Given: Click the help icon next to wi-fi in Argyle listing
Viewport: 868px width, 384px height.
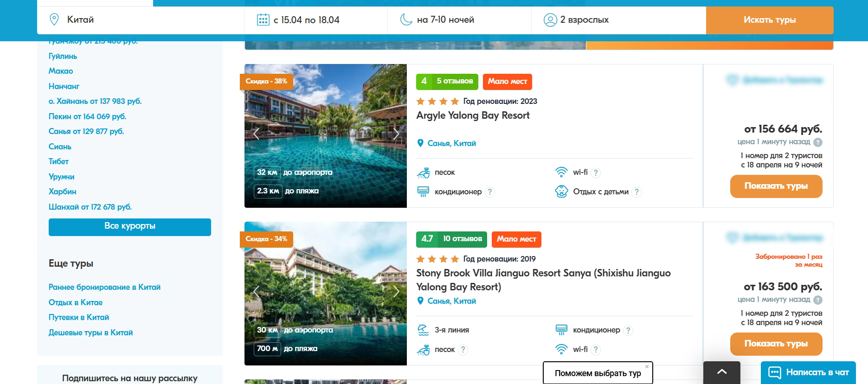Looking at the screenshot, I should click(596, 173).
